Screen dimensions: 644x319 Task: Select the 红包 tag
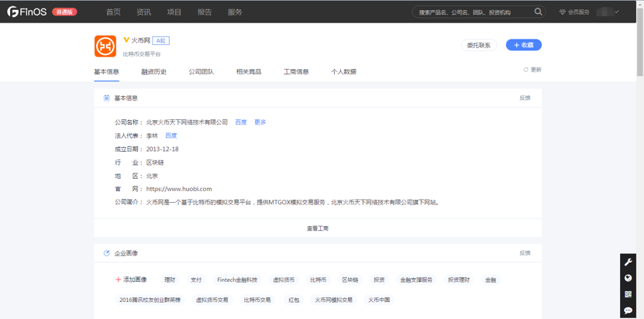pyautogui.click(x=294, y=300)
